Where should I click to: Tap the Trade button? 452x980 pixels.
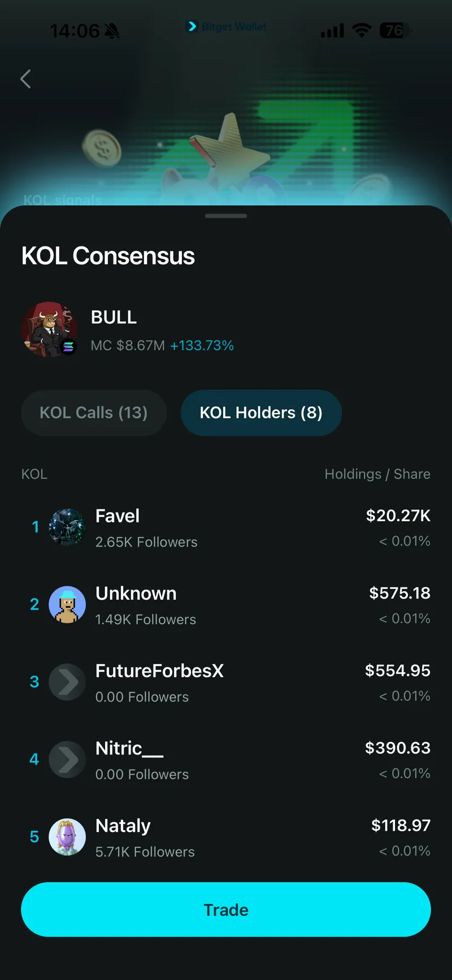226,909
